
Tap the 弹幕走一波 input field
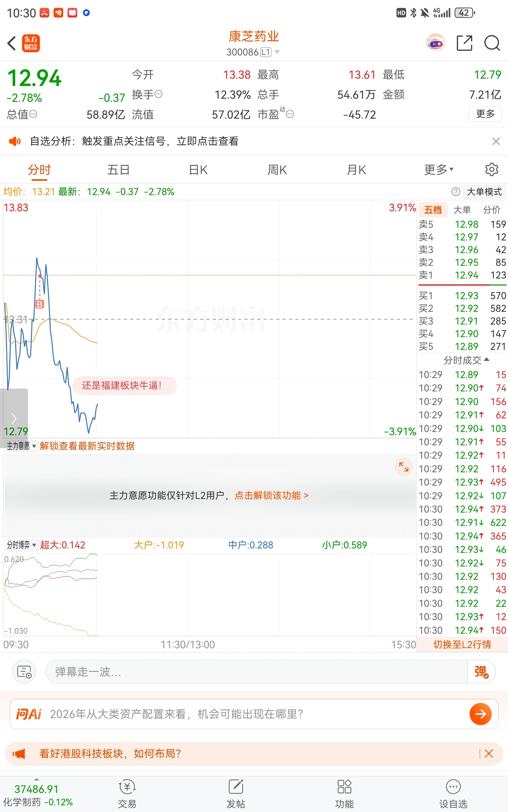[x=256, y=672]
